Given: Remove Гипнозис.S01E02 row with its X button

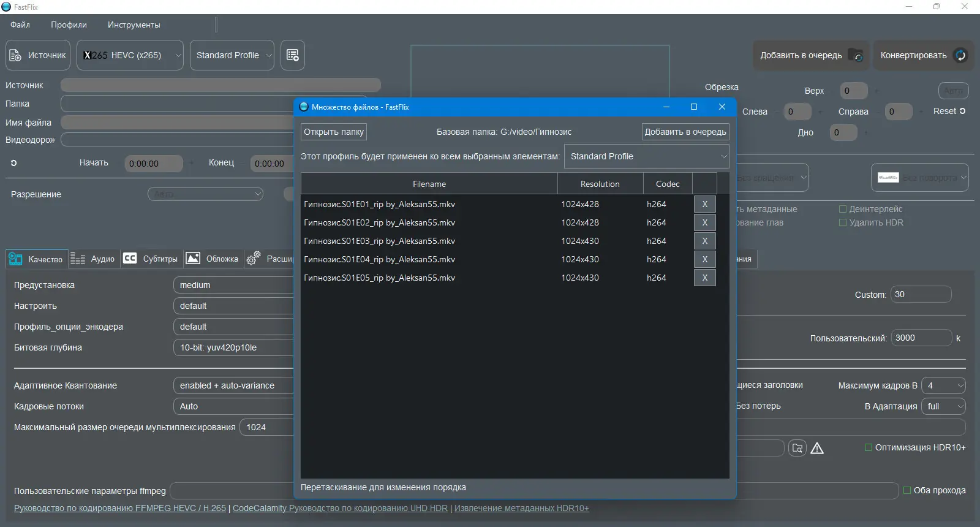Looking at the screenshot, I should [704, 222].
